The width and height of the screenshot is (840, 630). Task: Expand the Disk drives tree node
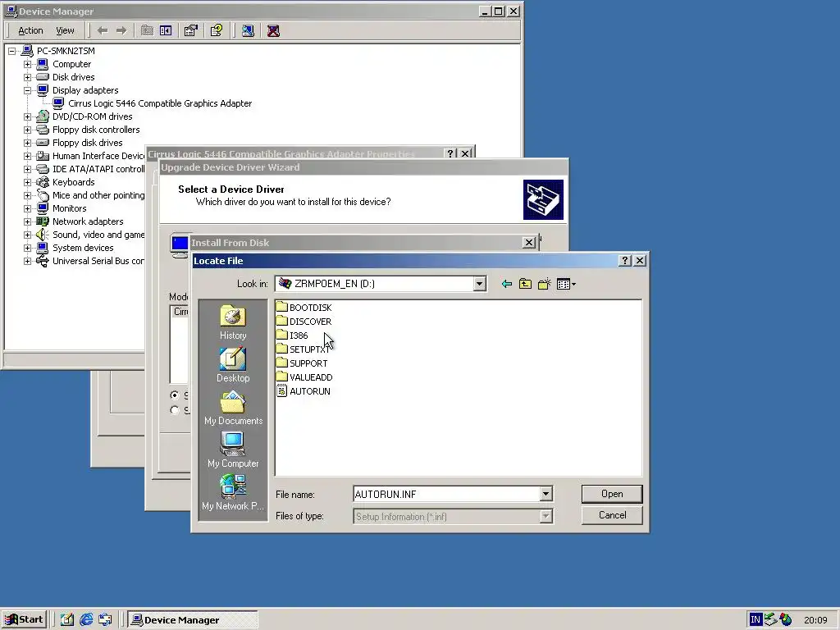pos(27,77)
